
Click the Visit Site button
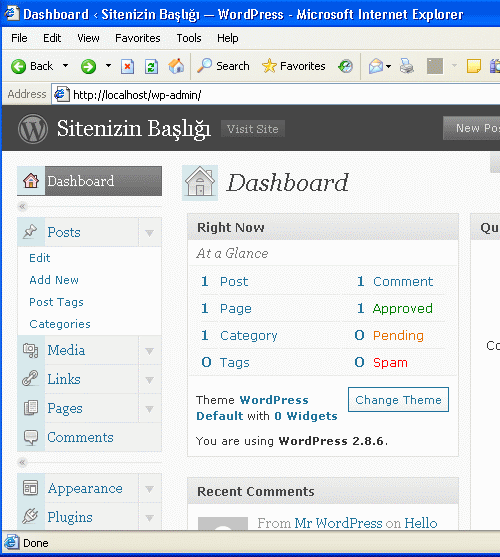click(x=253, y=129)
